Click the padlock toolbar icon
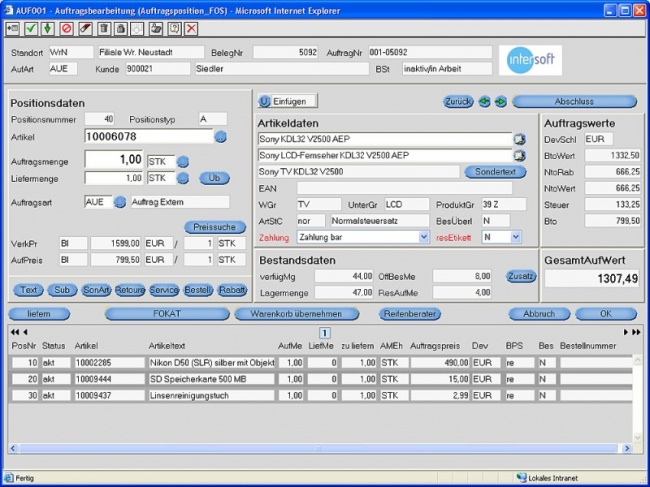The image size is (650, 487). 121,29
